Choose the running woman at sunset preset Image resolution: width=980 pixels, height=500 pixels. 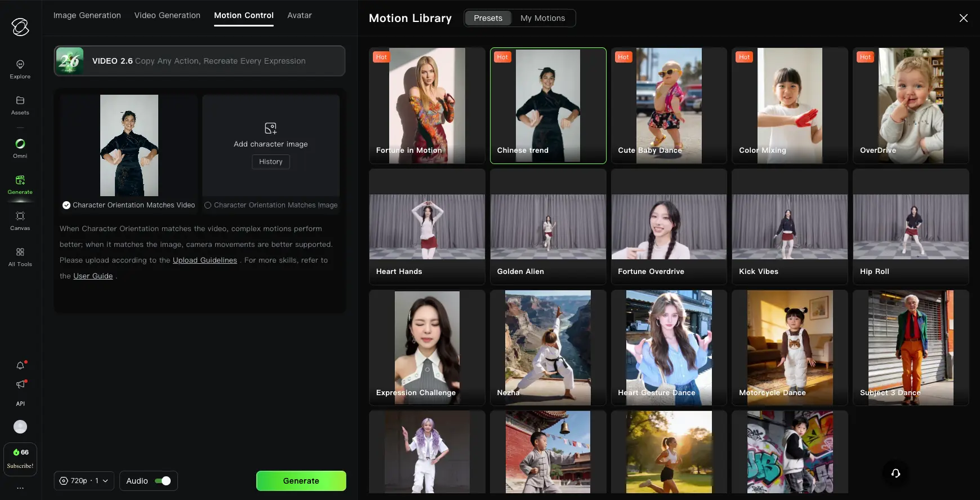pos(669,452)
